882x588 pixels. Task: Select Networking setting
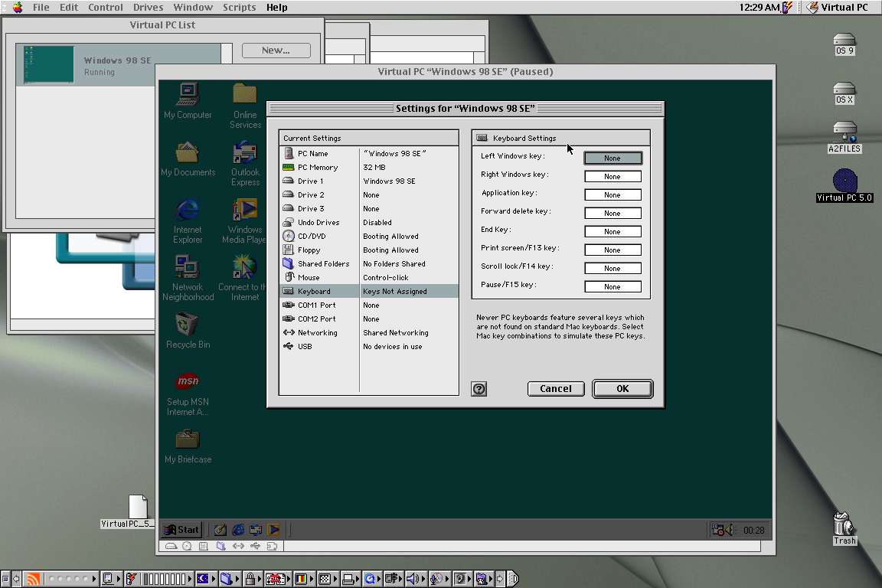[369, 333]
